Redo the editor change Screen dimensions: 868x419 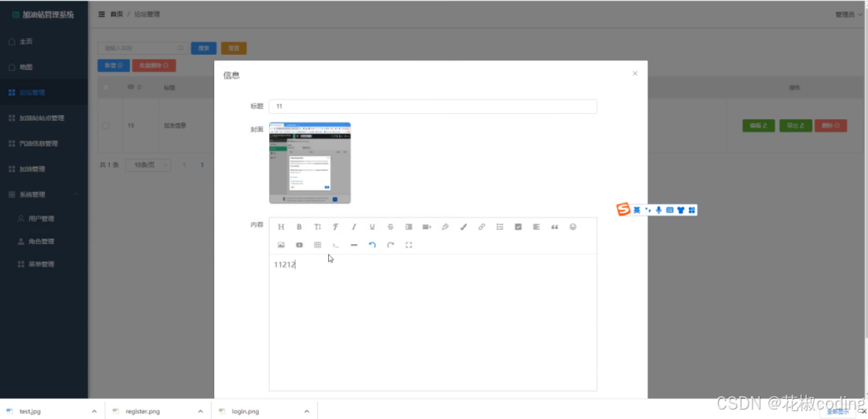pos(390,245)
